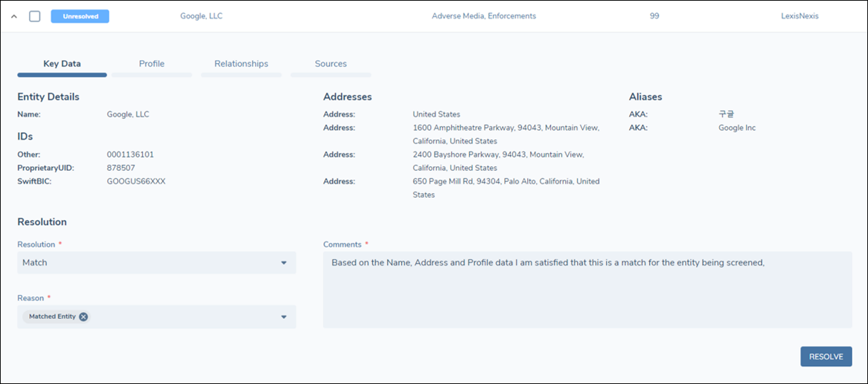Click the SwiftBIC value GOOGUS66XXX
This screenshot has height=384, width=868.
pos(136,181)
